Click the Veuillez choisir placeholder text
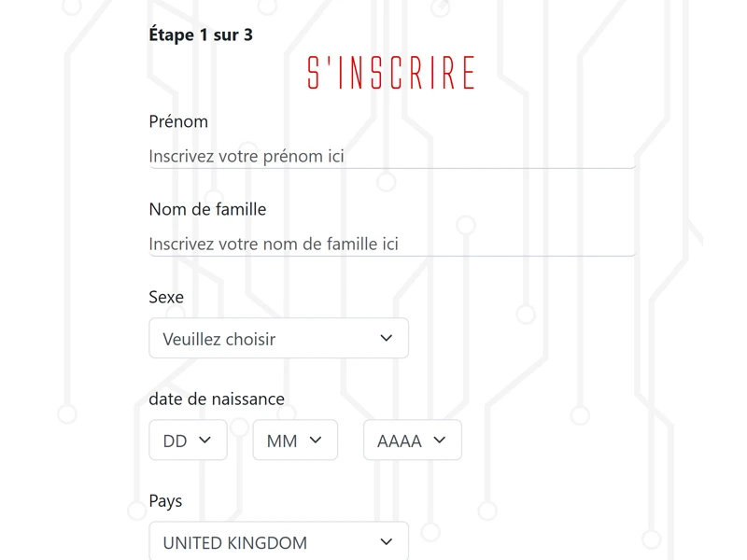Viewport: 747px width, 560px height. (219, 339)
